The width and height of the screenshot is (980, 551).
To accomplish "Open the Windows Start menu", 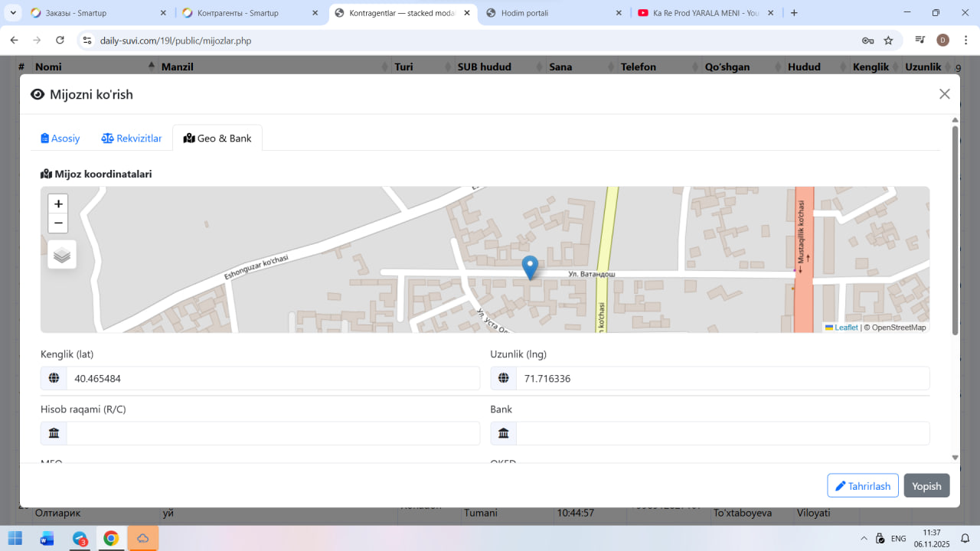I will pos(15,538).
